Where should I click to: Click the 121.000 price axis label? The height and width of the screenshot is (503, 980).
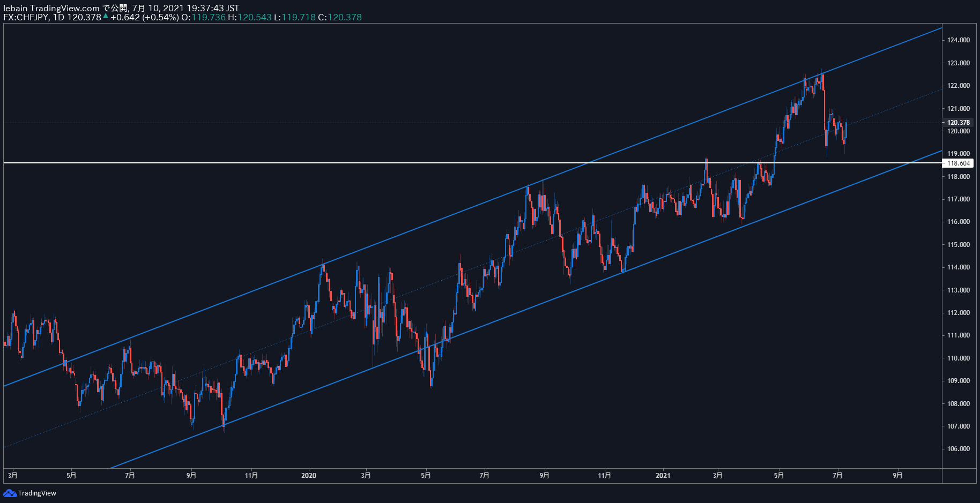click(x=959, y=109)
